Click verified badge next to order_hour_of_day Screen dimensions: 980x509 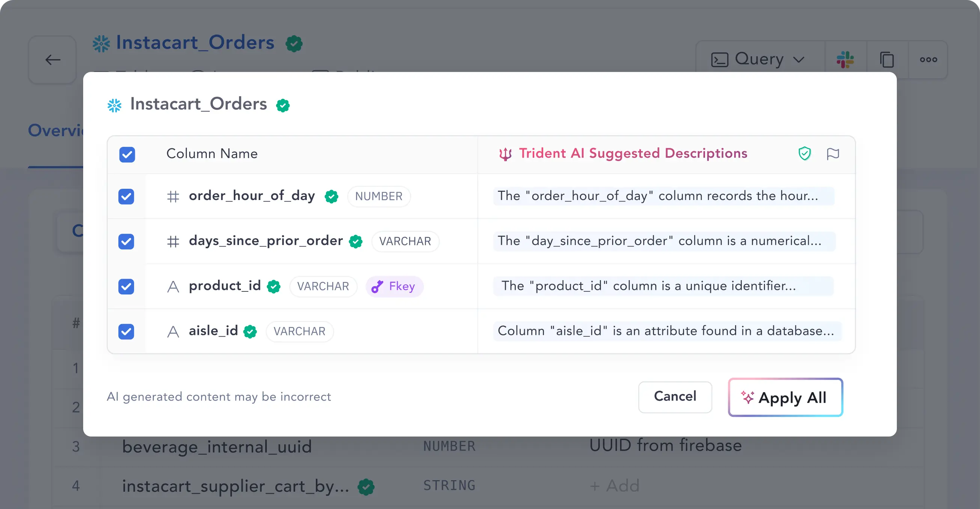point(332,197)
